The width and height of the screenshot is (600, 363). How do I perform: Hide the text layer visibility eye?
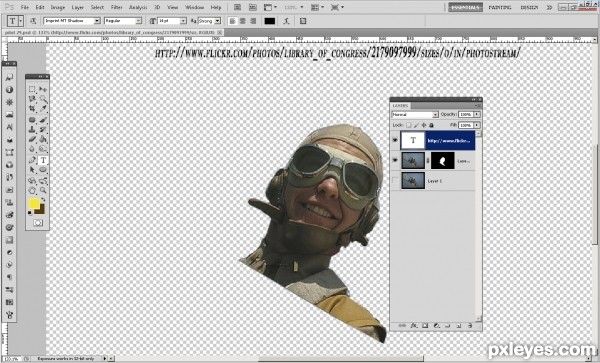[395, 140]
